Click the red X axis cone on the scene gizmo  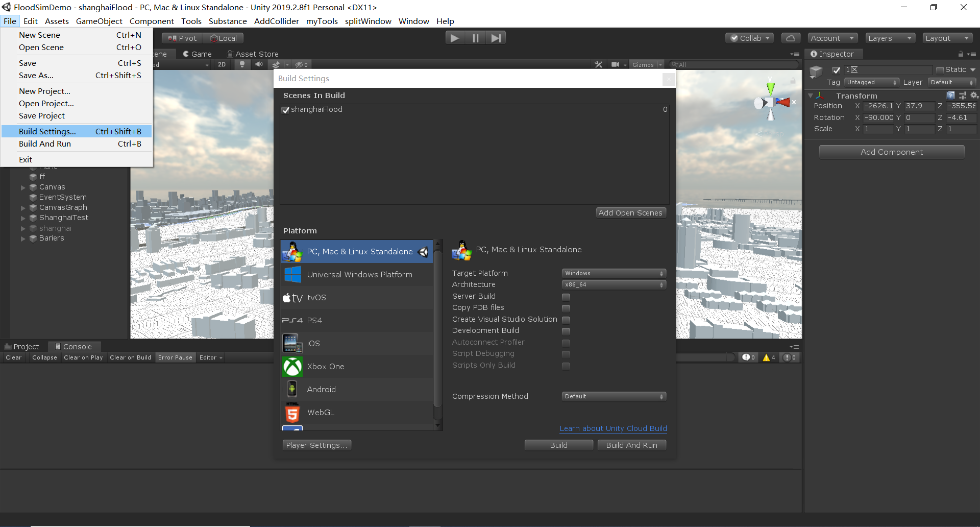click(x=783, y=102)
